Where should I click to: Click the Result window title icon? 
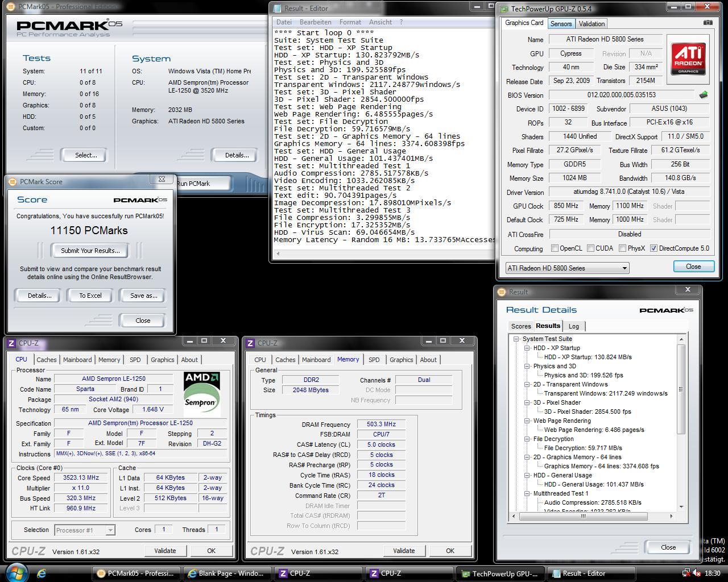coord(502,292)
